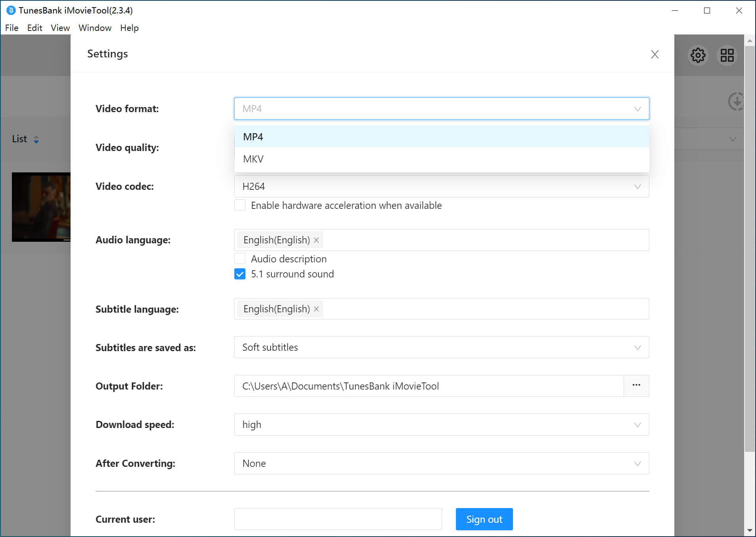
Task: Toggle the List sort arrows
Action: 36,140
